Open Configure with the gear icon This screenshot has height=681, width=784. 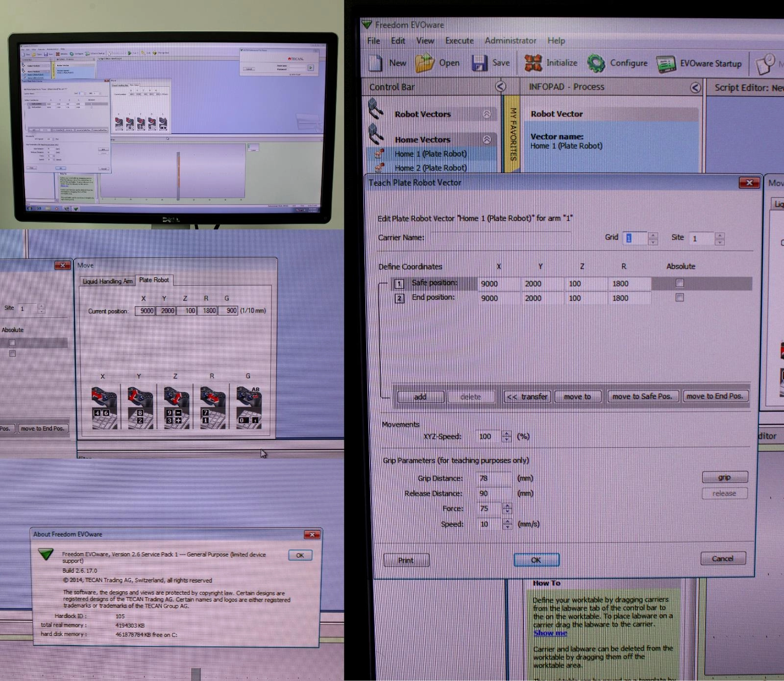click(596, 63)
